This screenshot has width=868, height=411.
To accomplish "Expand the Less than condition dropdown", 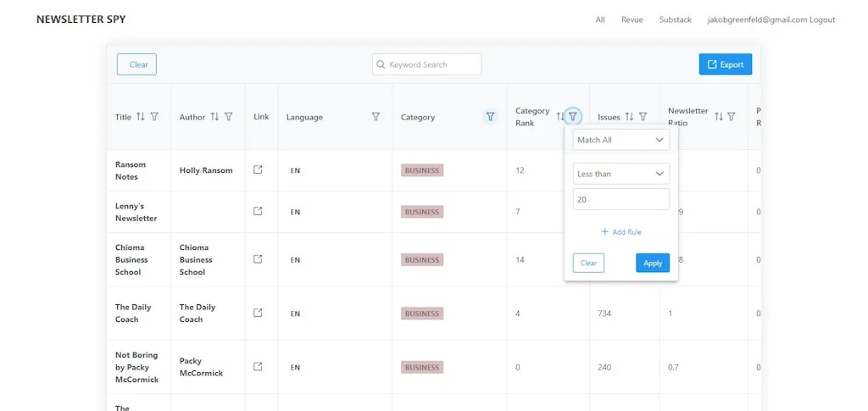I will [620, 174].
